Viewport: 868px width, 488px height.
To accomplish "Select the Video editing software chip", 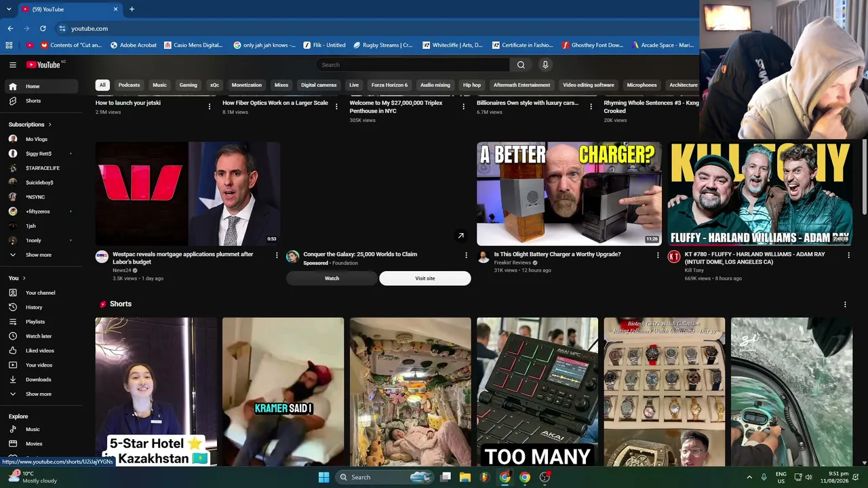I will pos(589,85).
